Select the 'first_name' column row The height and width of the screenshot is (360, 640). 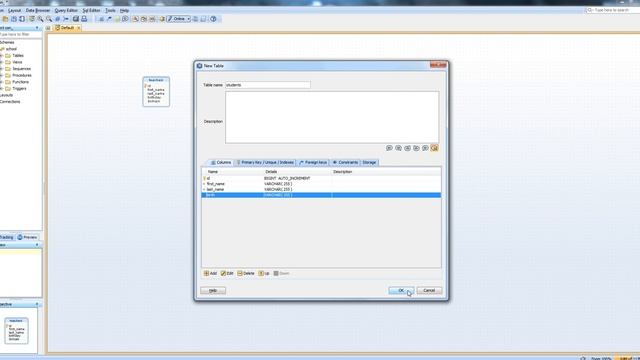[x=321, y=184]
